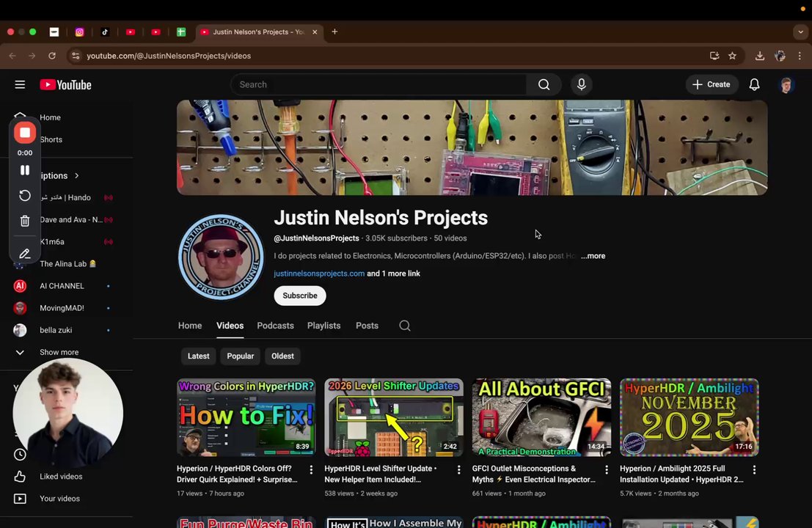Select the Oldest sort chip
The height and width of the screenshot is (528, 812).
pyautogui.click(x=282, y=356)
